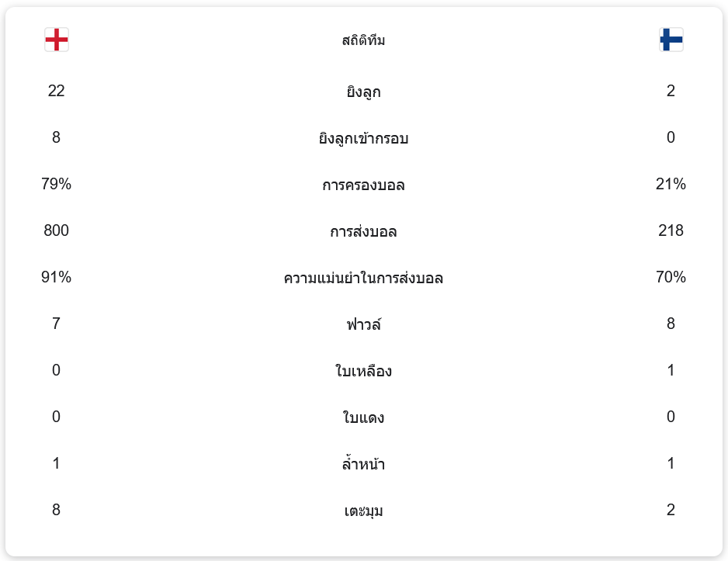Click England's 79% possession value
The width and height of the screenshot is (728, 561).
point(56,184)
